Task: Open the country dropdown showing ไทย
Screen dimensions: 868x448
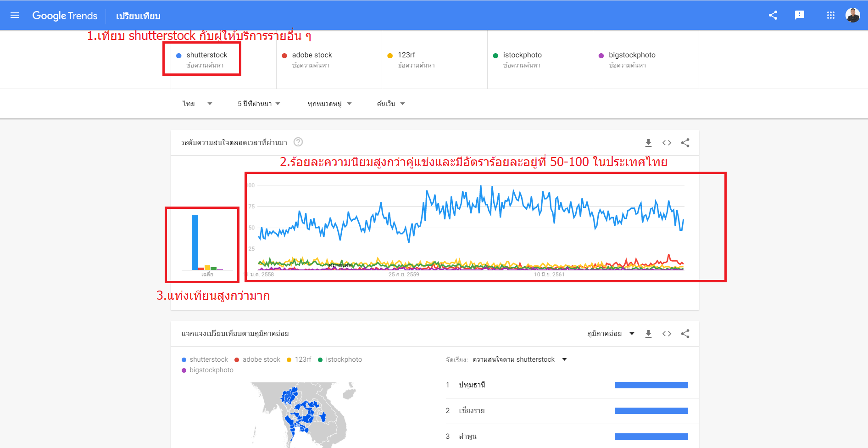Action: pyautogui.click(x=197, y=104)
